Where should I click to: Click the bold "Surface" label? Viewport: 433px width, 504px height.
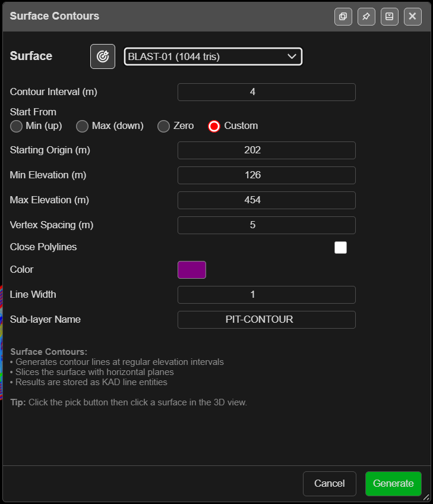[x=31, y=56]
